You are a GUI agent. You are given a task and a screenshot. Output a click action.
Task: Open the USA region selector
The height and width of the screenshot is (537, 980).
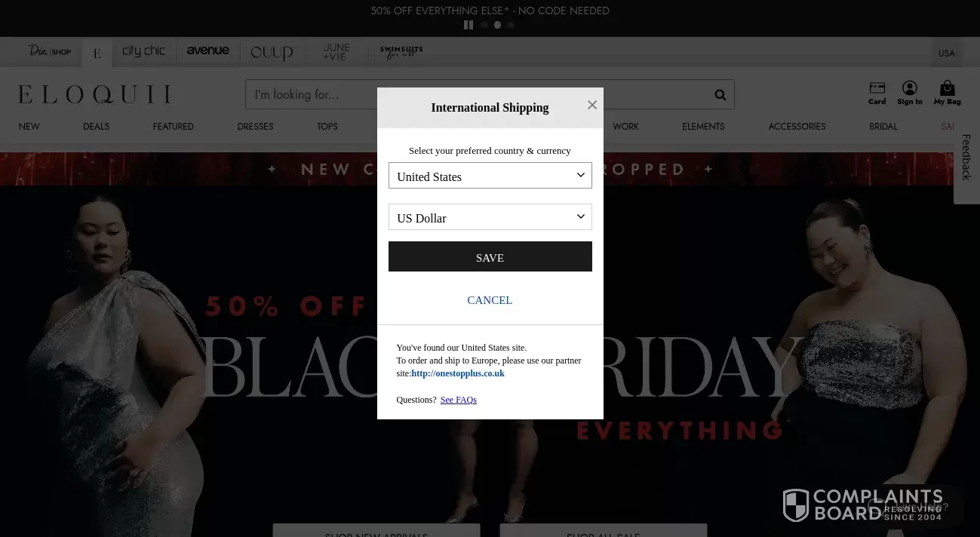click(947, 53)
